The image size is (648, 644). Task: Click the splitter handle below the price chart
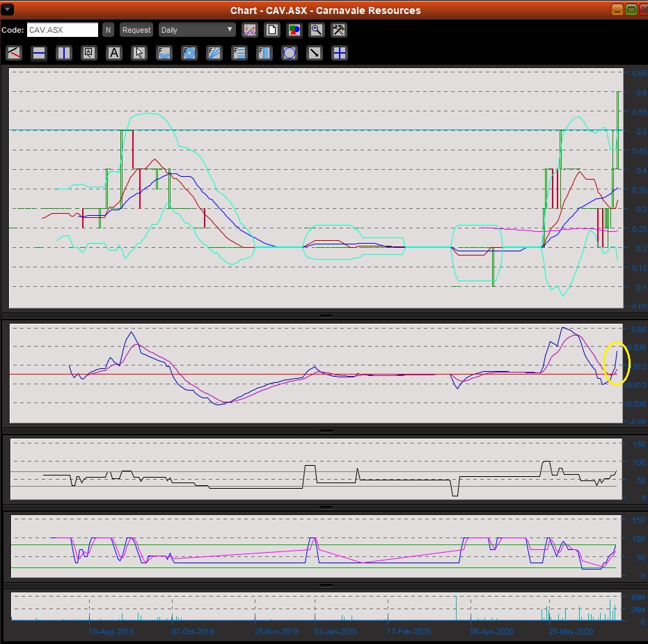[326, 316]
